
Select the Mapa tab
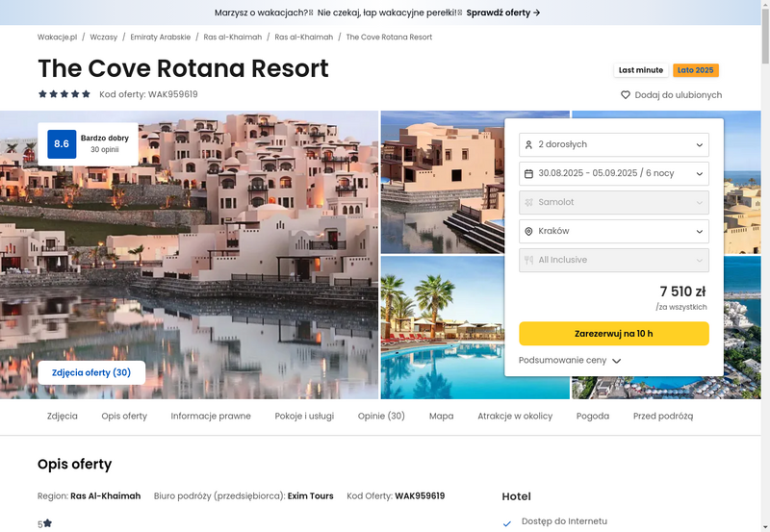pyautogui.click(x=442, y=417)
